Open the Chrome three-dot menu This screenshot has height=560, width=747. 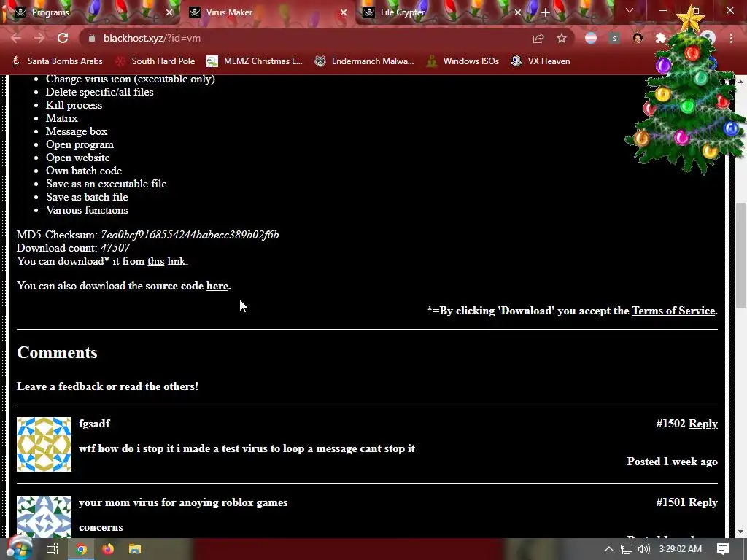(x=731, y=38)
